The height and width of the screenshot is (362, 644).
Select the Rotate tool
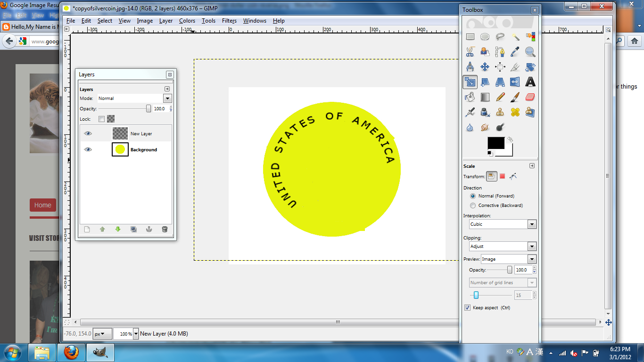(x=530, y=67)
